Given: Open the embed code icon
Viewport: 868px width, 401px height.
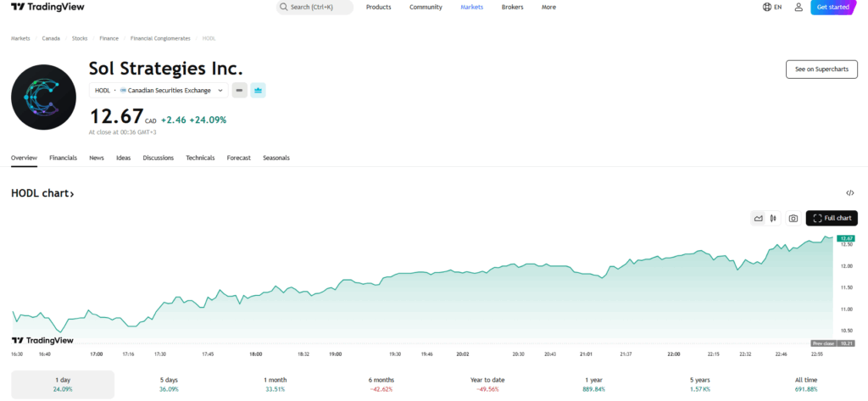Looking at the screenshot, I should point(849,192).
